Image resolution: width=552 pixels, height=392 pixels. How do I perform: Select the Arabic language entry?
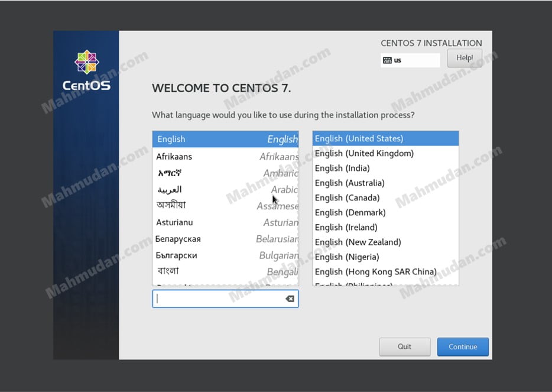click(225, 190)
